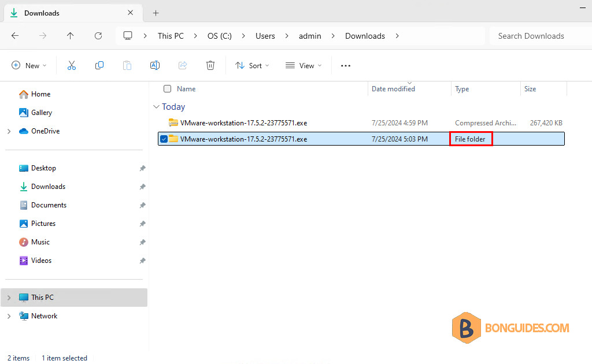Add a new tab

pyautogui.click(x=156, y=13)
